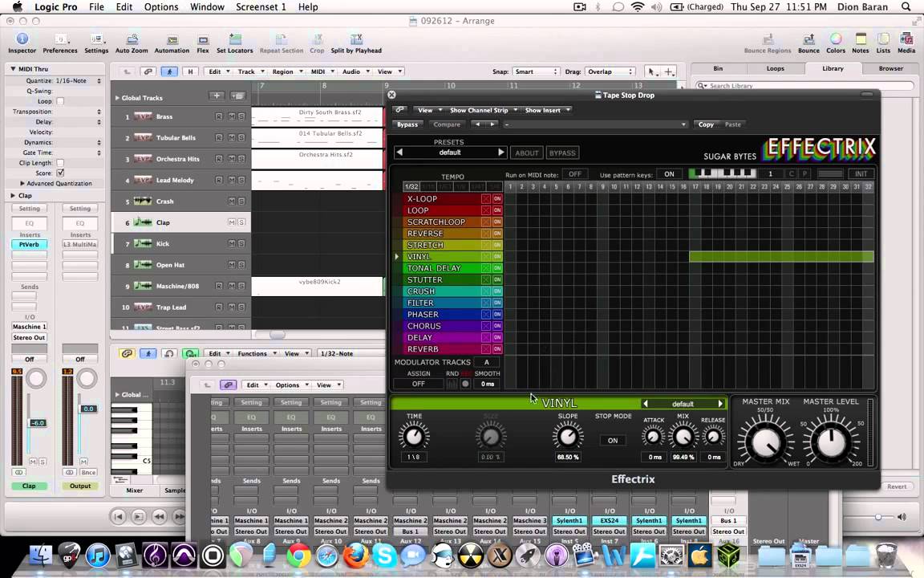Toggle the VINYL effect ON button
Viewport: 924px width, 578px height.
[497, 257]
